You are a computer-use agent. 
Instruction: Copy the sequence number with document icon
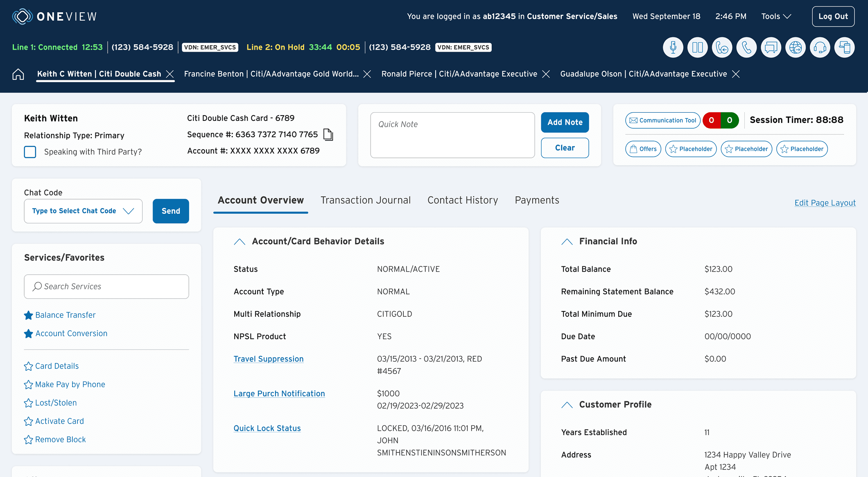pos(328,134)
